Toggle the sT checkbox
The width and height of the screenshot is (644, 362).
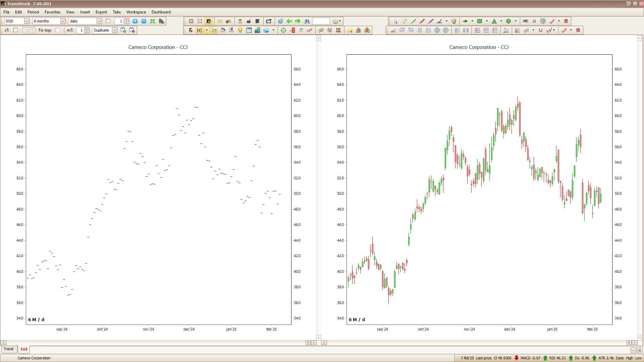point(15,30)
